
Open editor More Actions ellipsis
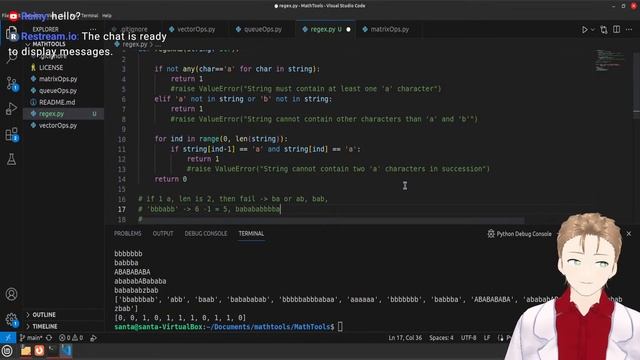tap(629, 29)
